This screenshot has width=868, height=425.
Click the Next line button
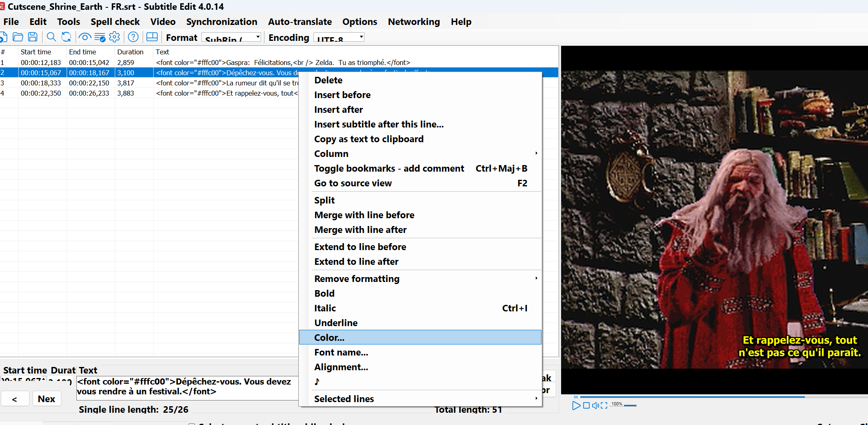[x=47, y=399]
